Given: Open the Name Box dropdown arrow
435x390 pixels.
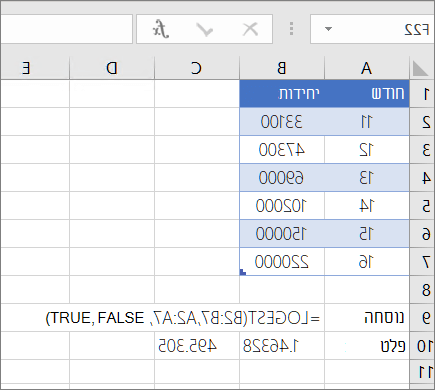Looking at the screenshot, I should [x=328, y=29].
